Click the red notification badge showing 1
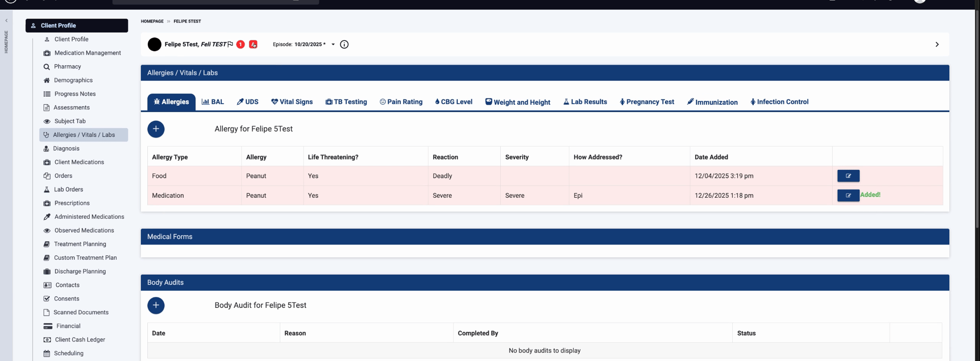The width and height of the screenshot is (980, 361). coord(240,44)
